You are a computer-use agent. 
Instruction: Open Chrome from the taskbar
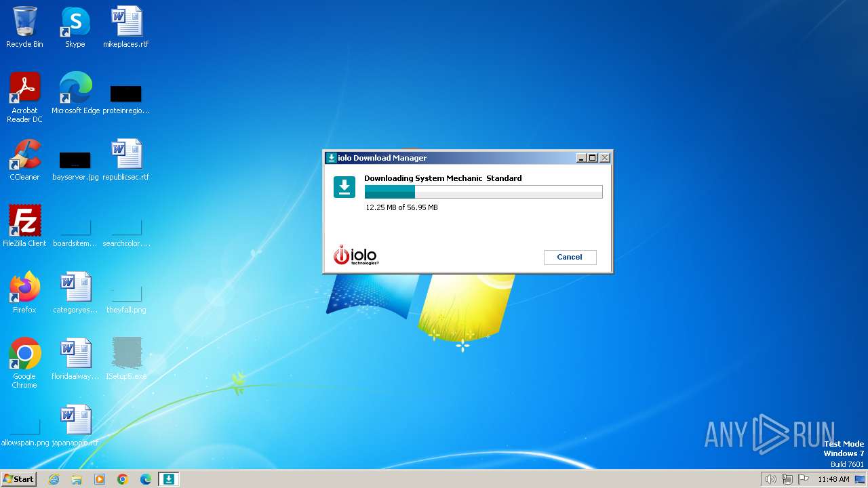point(123,479)
